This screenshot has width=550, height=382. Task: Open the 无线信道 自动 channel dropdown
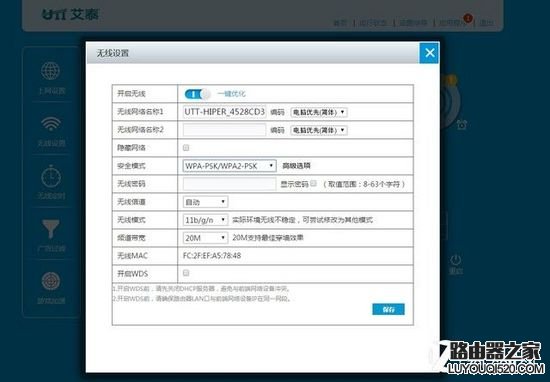[x=206, y=202]
